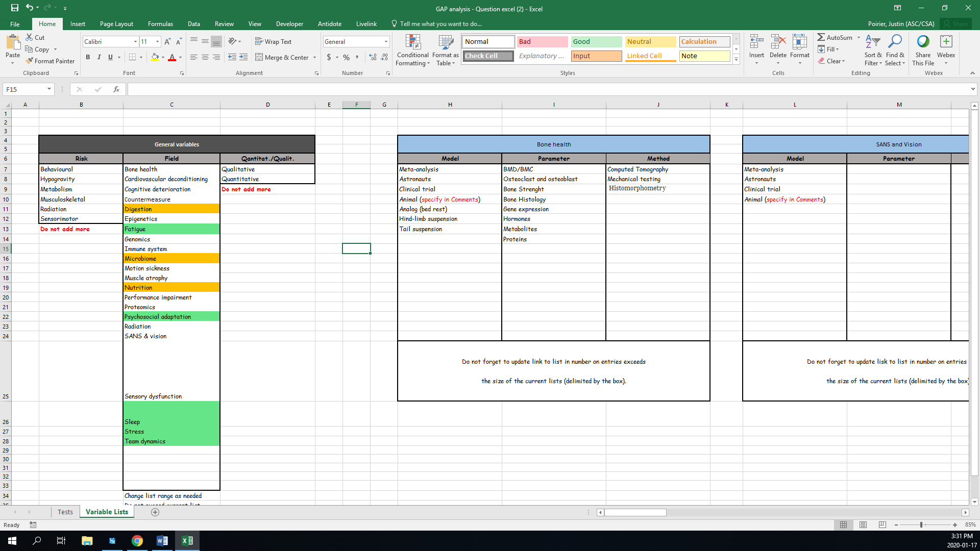Image resolution: width=980 pixels, height=551 pixels.
Task: Click the Paste clipboard icon
Action: coord(13,42)
